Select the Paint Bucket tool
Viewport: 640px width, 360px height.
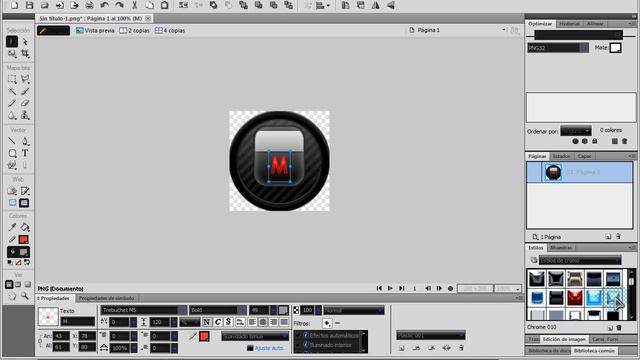(25, 227)
